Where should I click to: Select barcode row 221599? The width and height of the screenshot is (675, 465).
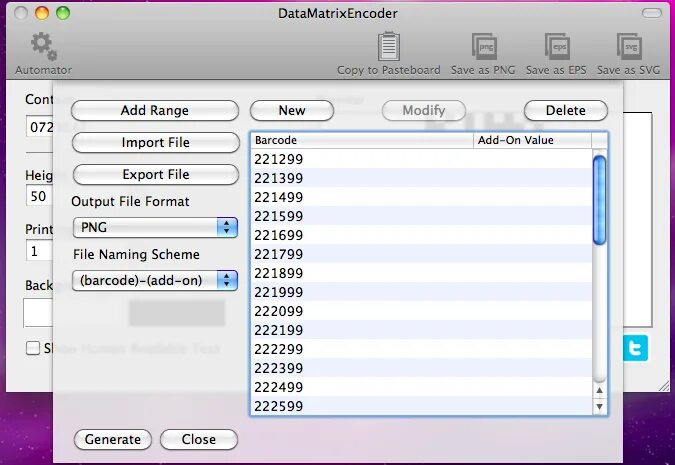(x=421, y=216)
